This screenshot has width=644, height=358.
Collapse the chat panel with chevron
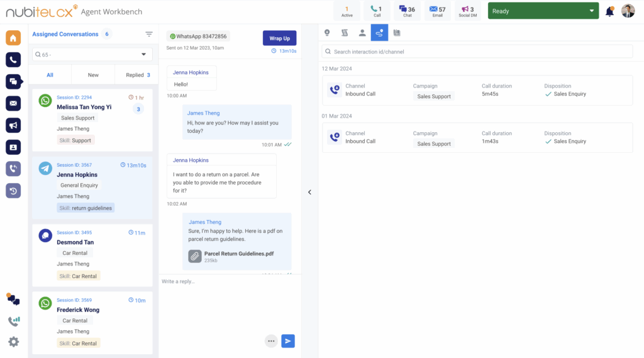coord(309,192)
